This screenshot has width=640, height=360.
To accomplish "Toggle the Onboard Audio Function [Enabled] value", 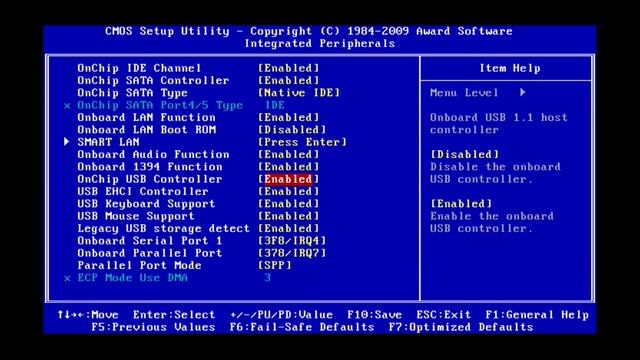I will [288, 154].
